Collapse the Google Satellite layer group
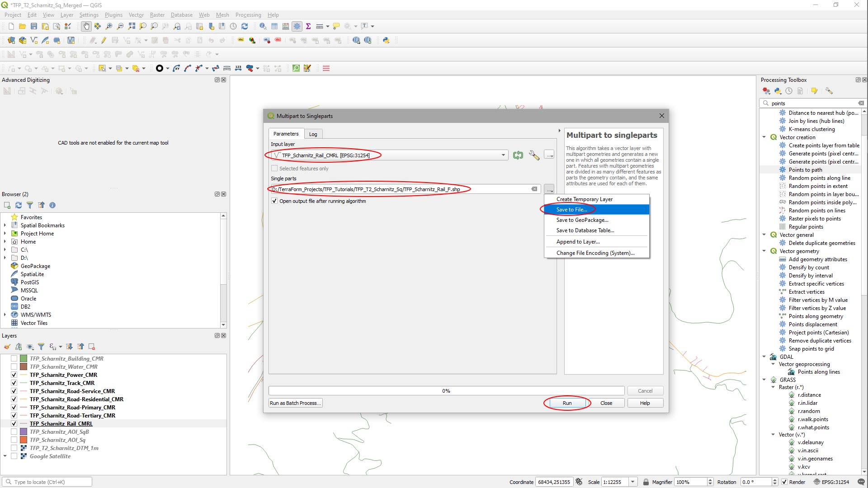Viewport: 868px width, 488px height. pyautogui.click(x=5, y=456)
